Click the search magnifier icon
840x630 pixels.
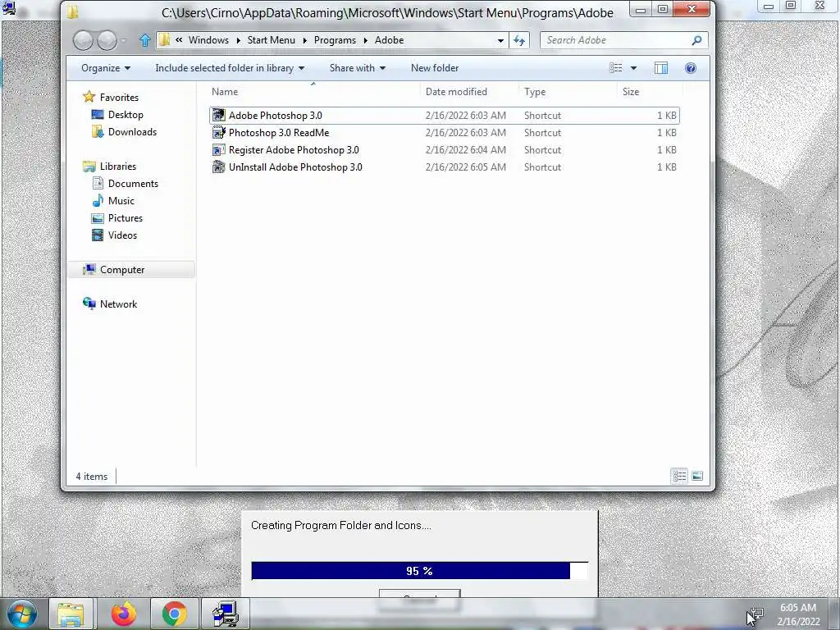[696, 40]
